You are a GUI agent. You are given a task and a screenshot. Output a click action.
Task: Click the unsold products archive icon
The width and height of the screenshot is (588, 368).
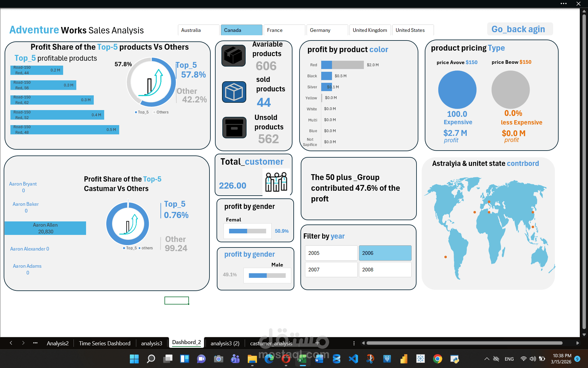click(234, 128)
